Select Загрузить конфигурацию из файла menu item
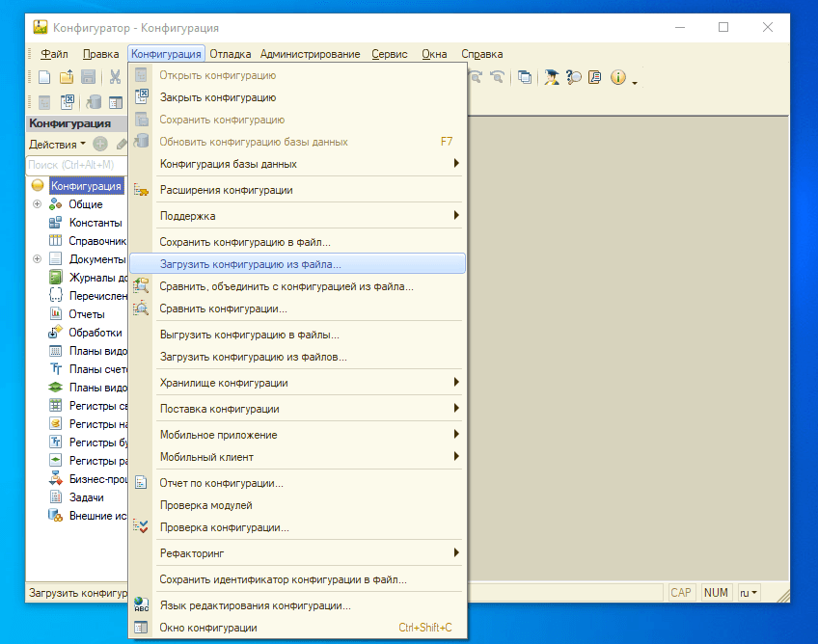Viewport: 818px width, 644px height. (250, 263)
